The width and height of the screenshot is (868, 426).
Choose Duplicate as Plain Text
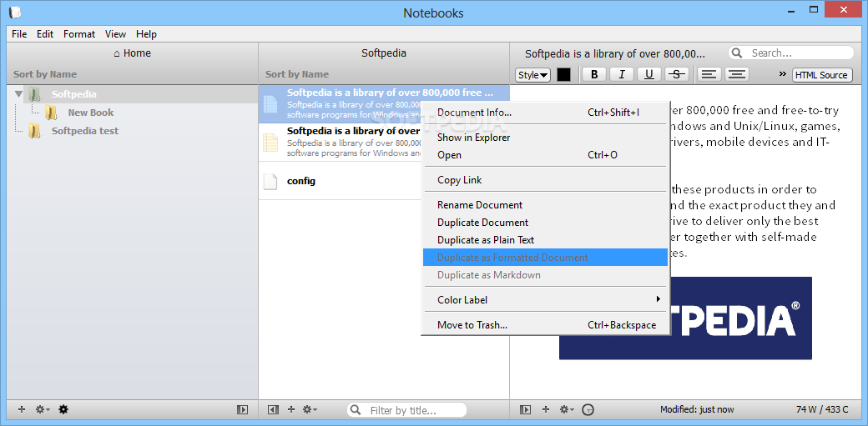click(x=546, y=240)
